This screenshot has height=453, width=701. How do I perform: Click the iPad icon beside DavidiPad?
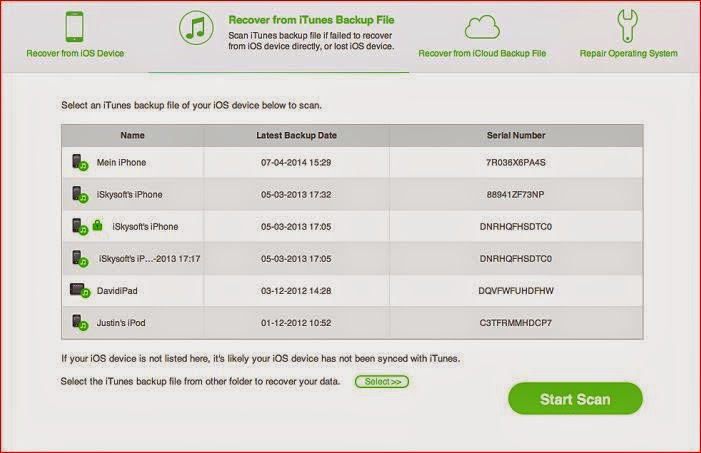pyautogui.click(x=80, y=291)
